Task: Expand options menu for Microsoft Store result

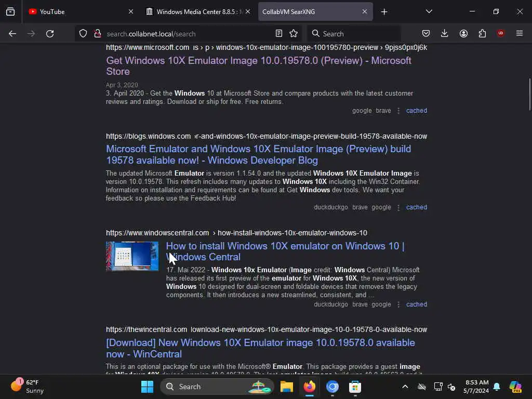Action: click(398, 111)
